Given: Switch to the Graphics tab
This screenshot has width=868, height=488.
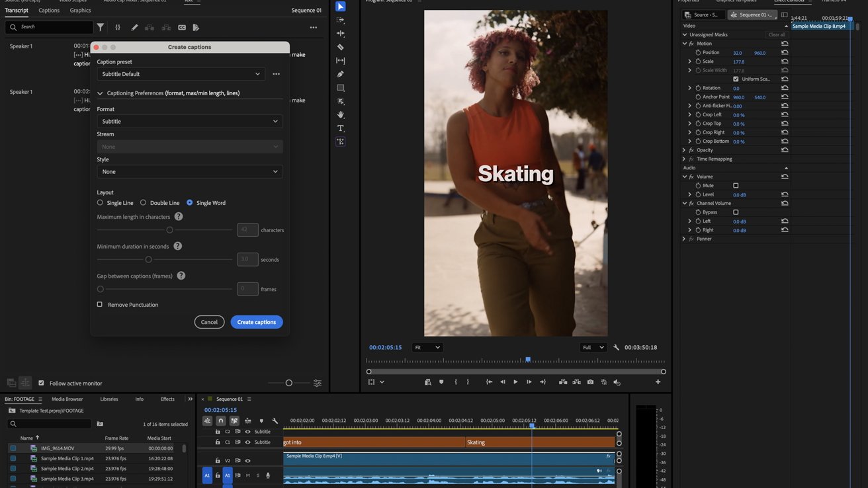Looking at the screenshot, I should click(x=80, y=11).
